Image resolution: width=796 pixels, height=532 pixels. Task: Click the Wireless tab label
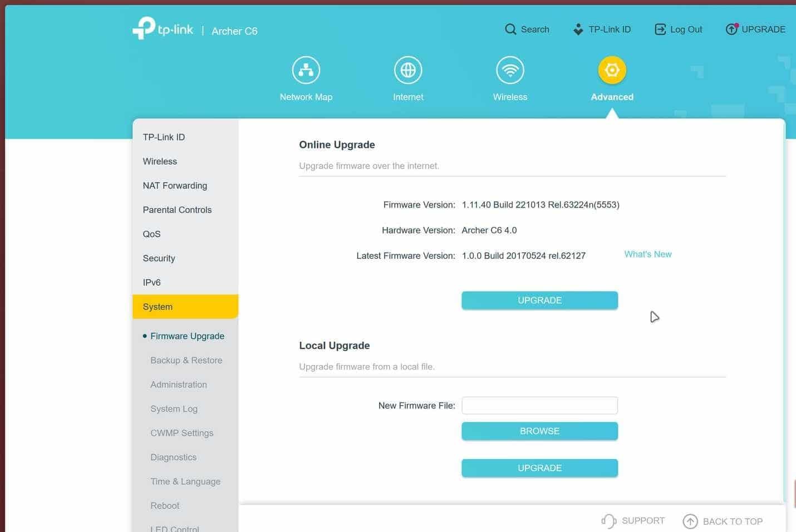click(x=510, y=97)
